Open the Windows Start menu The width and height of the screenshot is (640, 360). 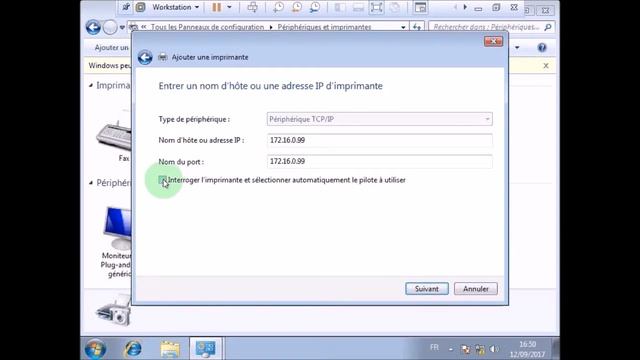(96, 349)
